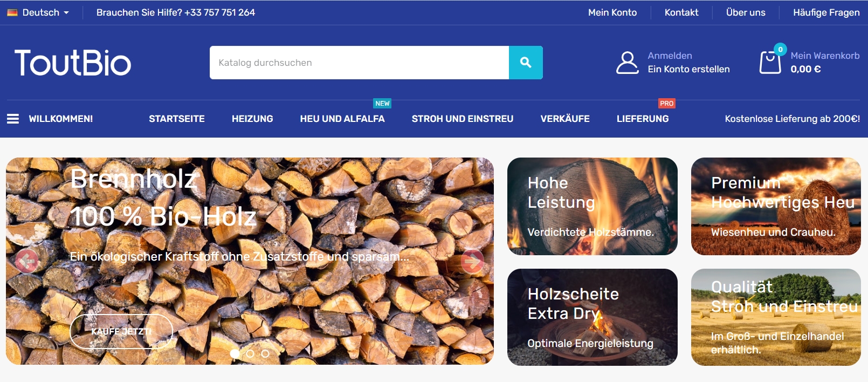This screenshot has width=868, height=382.
Task: Open the Hohe Leistung banner
Action: (593, 206)
